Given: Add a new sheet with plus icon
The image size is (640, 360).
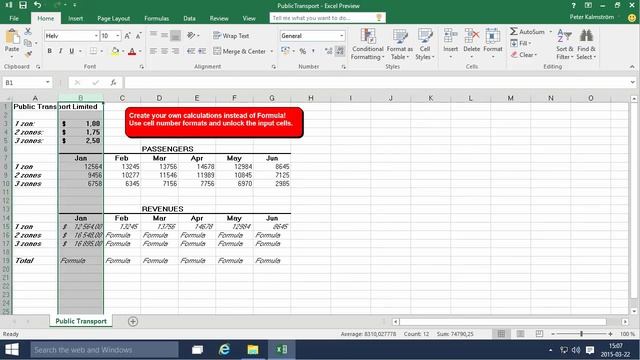Looking at the screenshot, I should click(133, 321).
